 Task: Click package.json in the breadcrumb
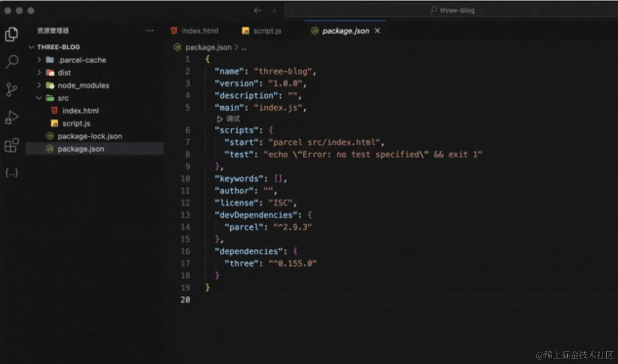click(208, 47)
